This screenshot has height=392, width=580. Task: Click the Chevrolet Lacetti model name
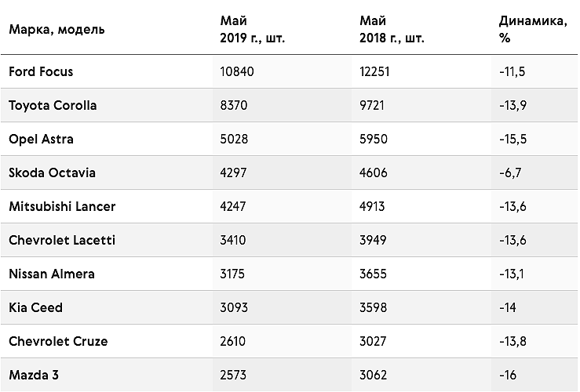pyautogui.click(x=62, y=240)
